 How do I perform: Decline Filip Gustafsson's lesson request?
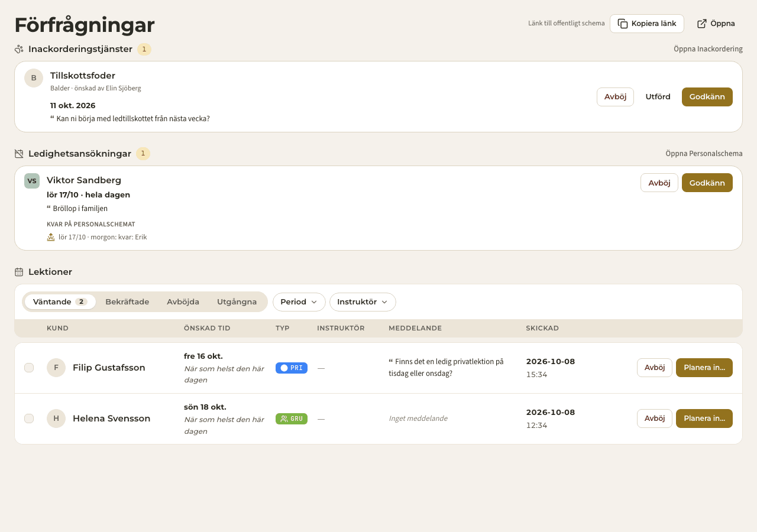click(x=655, y=368)
